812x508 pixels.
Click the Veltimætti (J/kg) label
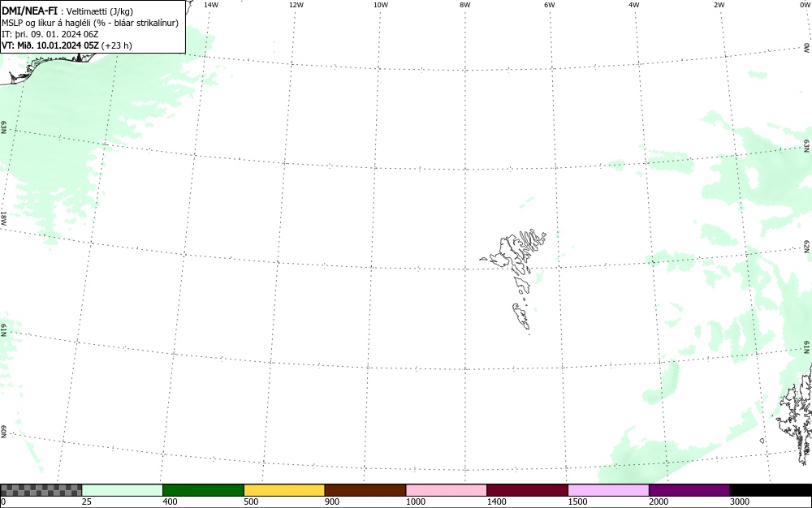[99, 11]
